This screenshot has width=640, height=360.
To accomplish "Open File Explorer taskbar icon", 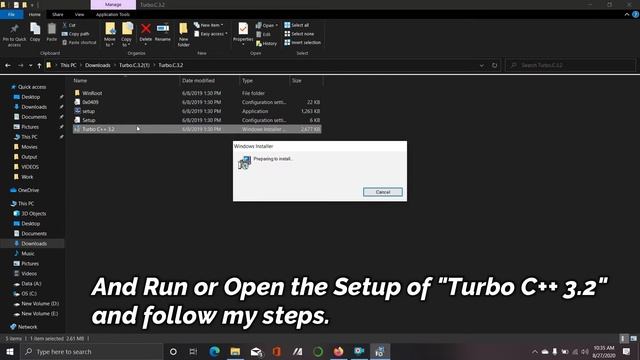I will pyautogui.click(x=235, y=351).
